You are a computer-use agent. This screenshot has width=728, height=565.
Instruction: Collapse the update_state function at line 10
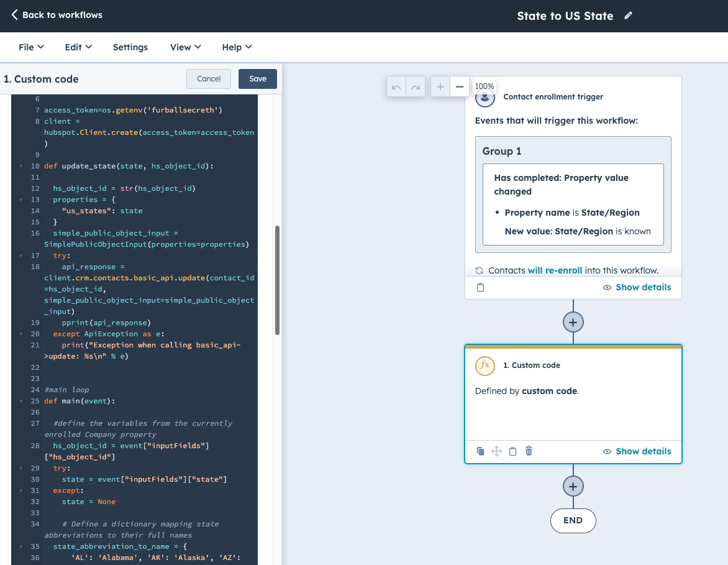[21, 167]
